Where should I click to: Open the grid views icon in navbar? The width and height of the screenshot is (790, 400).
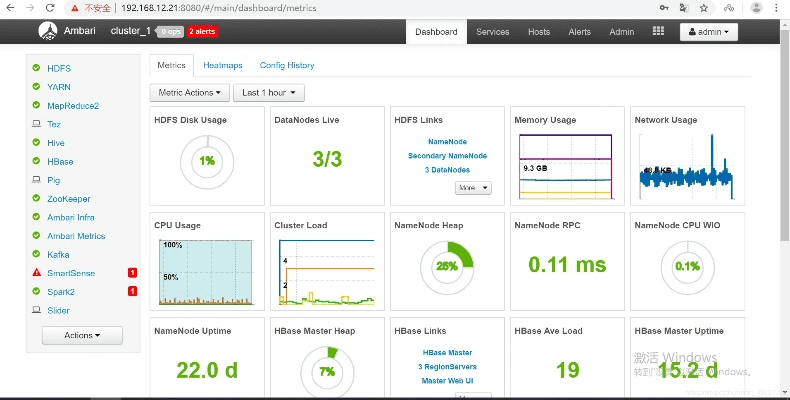pyautogui.click(x=658, y=31)
